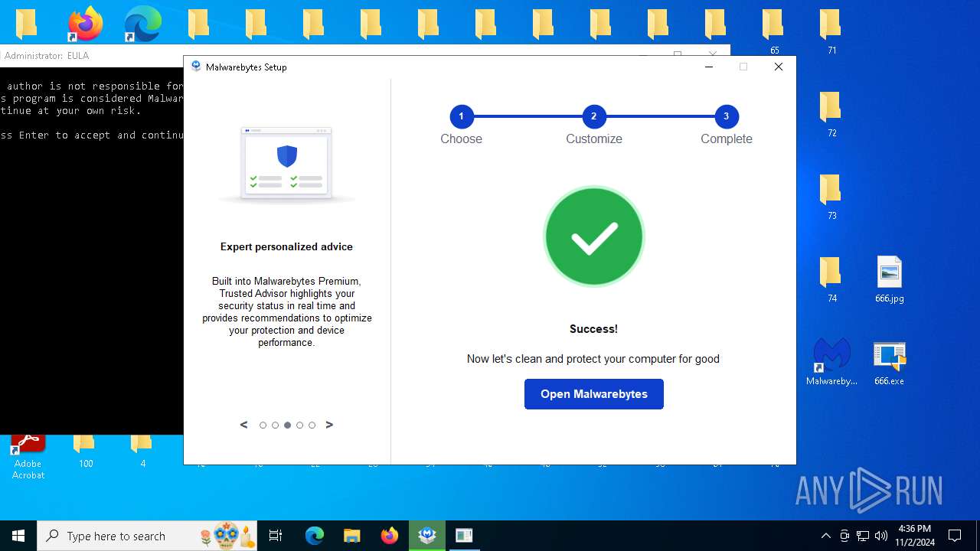The height and width of the screenshot is (551, 980).
Task: Click the Trusted Advisor shield illustration
Action: 286,164
